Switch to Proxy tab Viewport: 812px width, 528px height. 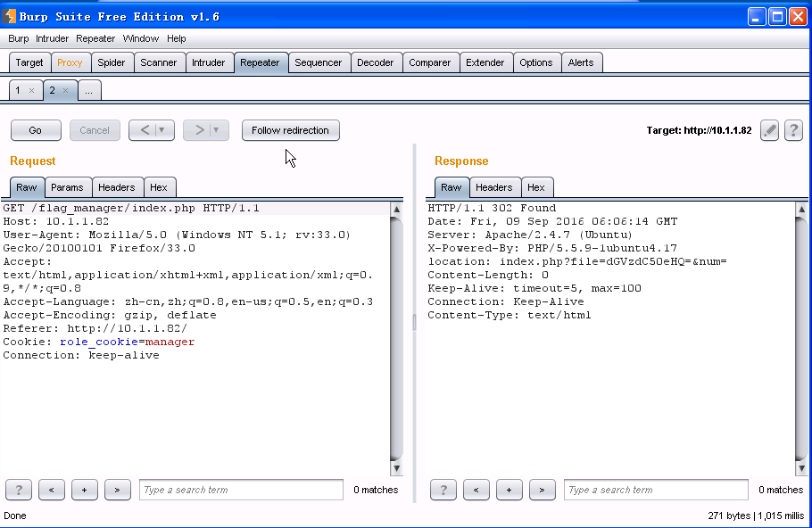(x=70, y=62)
